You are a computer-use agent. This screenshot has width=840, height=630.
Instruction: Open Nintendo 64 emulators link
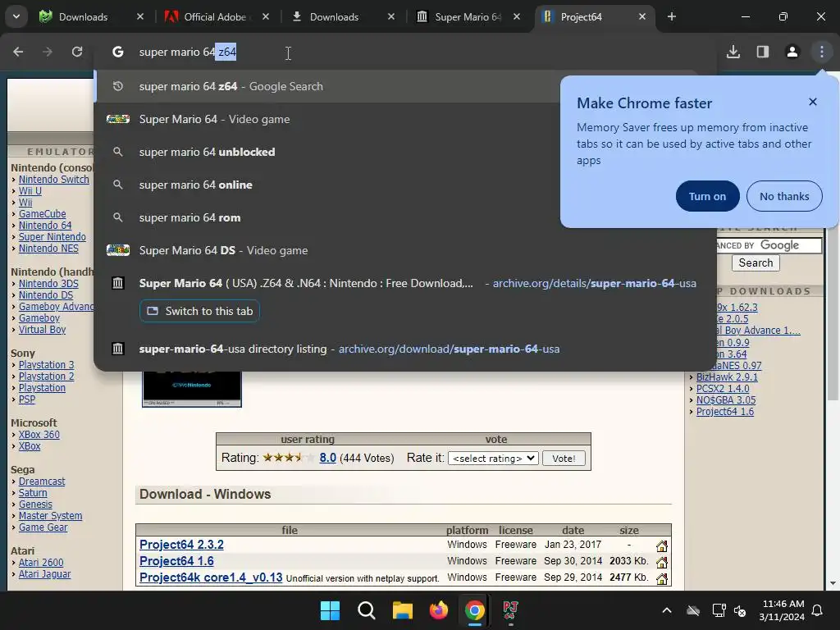click(45, 226)
